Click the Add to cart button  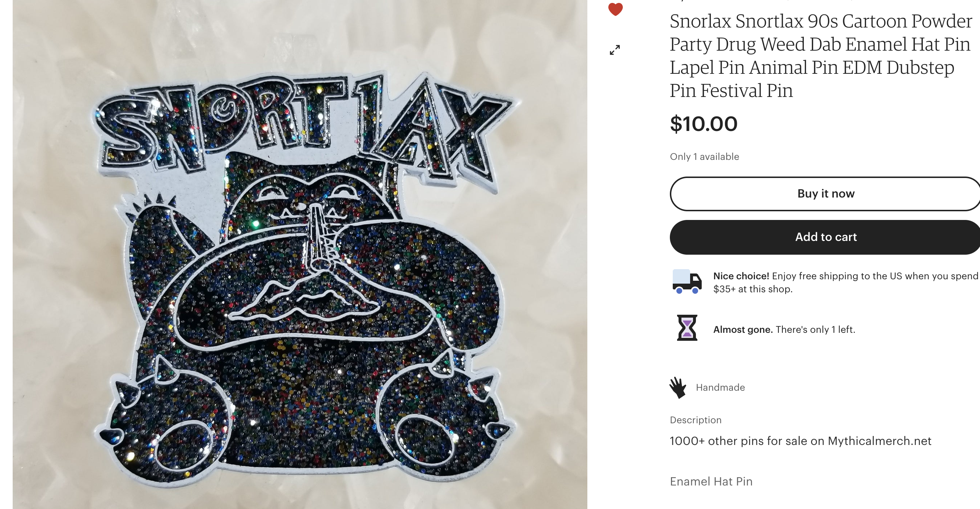click(x=825, y=237)
